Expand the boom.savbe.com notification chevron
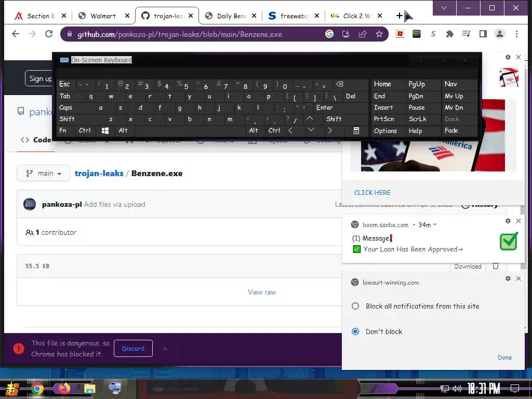Viewport: 532px width, 399px height. coord(435,224)
